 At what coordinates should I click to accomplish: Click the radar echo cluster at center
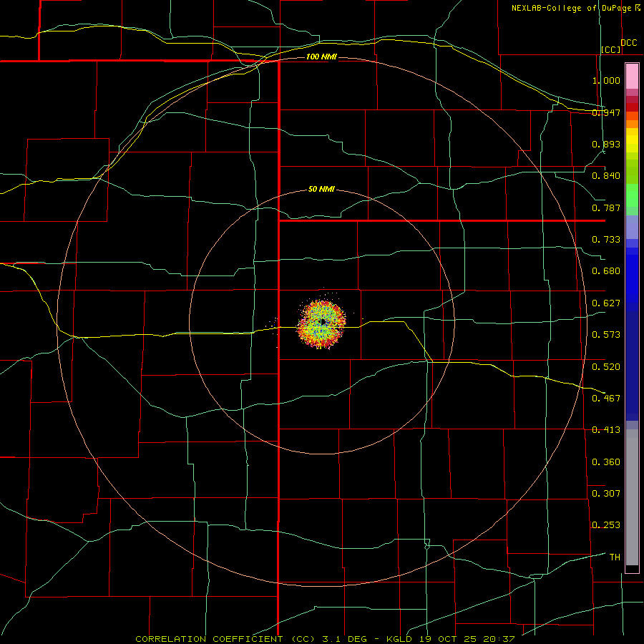321,324
